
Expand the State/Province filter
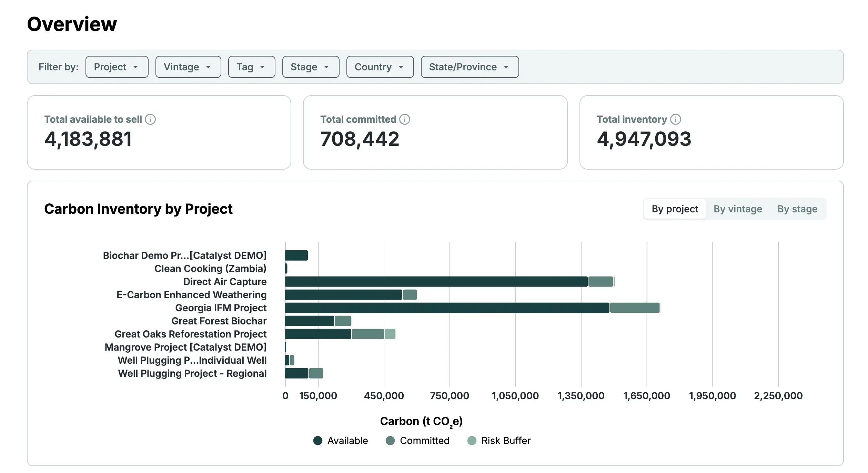pos(469,67)
